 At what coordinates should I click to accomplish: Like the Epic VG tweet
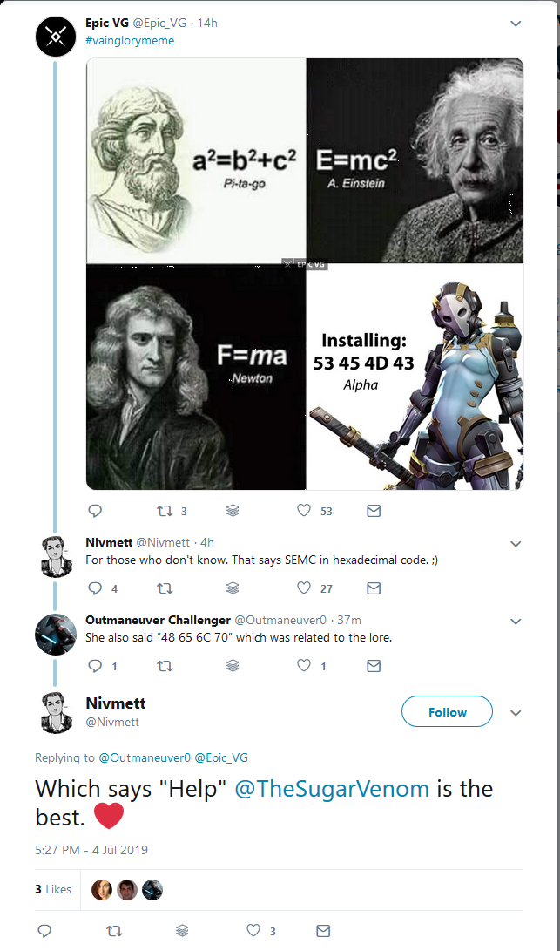[304, 511]
